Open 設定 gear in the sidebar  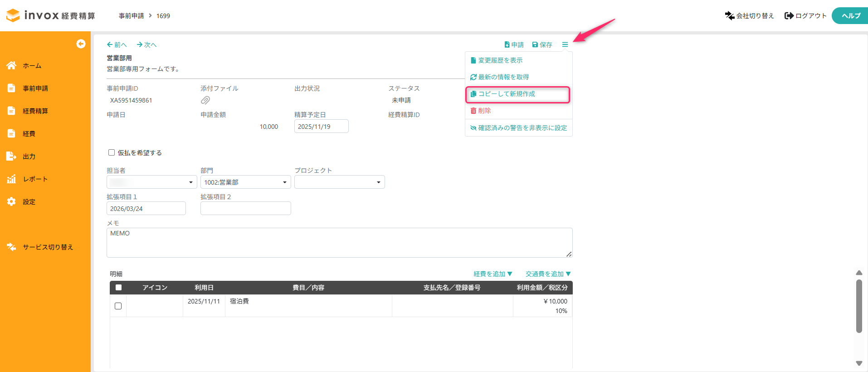click(x=29, y=202)
